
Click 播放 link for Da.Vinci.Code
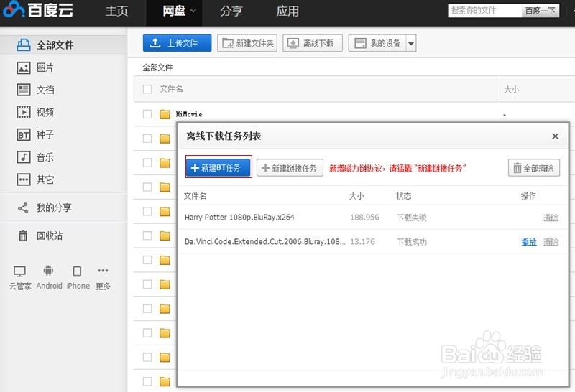tap(529, 242)
